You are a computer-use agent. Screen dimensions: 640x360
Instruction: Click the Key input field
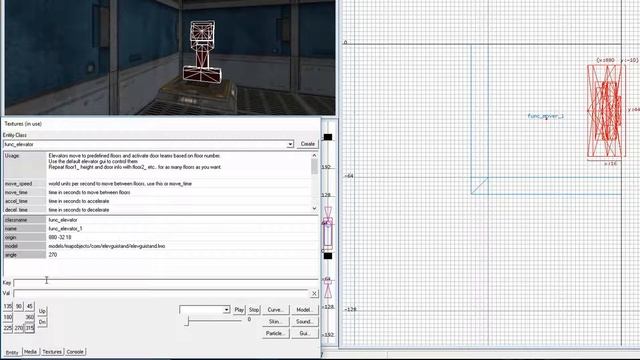pos(166,282)
